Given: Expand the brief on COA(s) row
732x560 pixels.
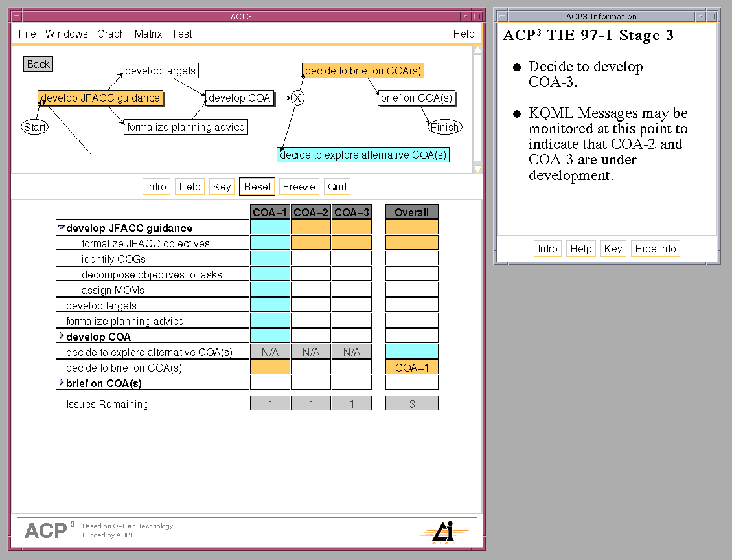Looking at the screenshot, I should [x=62, y=383].
